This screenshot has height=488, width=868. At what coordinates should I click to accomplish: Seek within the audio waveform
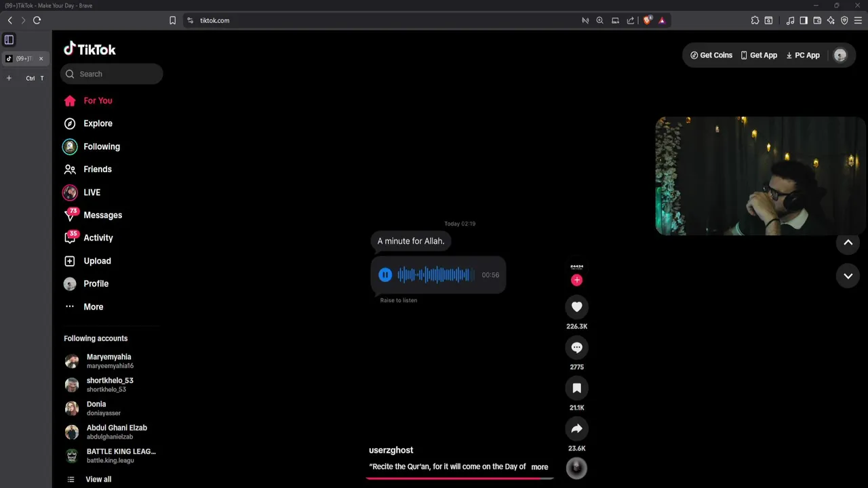tap(436, 275)
